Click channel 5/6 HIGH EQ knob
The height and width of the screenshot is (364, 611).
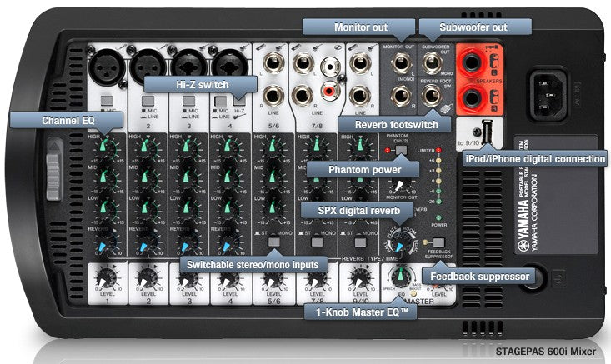pyautogui.click(x=273, y=147)
